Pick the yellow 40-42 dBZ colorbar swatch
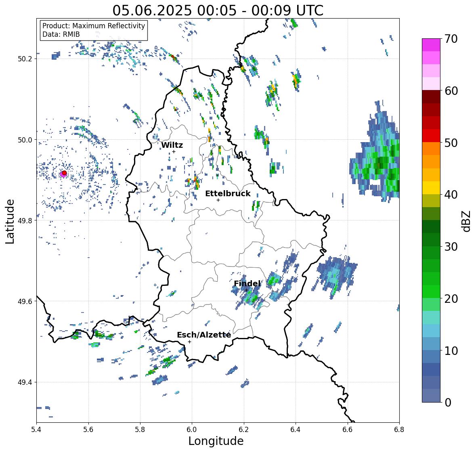Image resolution: width=476 pixels, height=451 pixels. coord(431,188)
